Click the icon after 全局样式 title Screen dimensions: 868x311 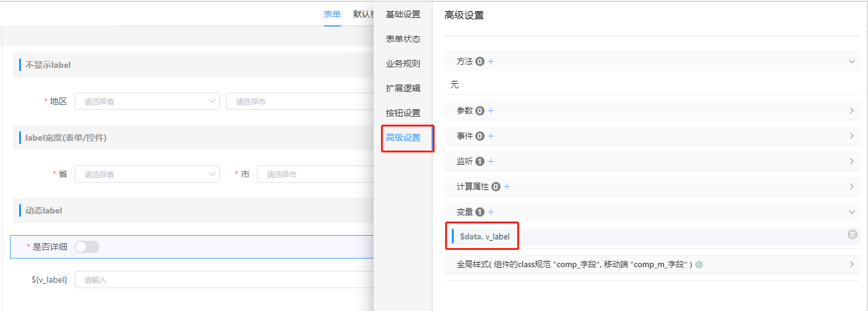click(699, 265)
